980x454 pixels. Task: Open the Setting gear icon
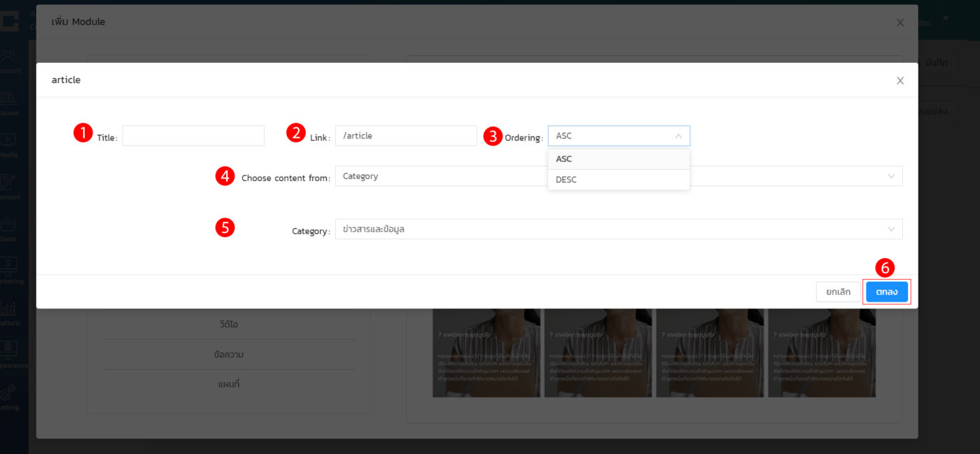[10, 394]
